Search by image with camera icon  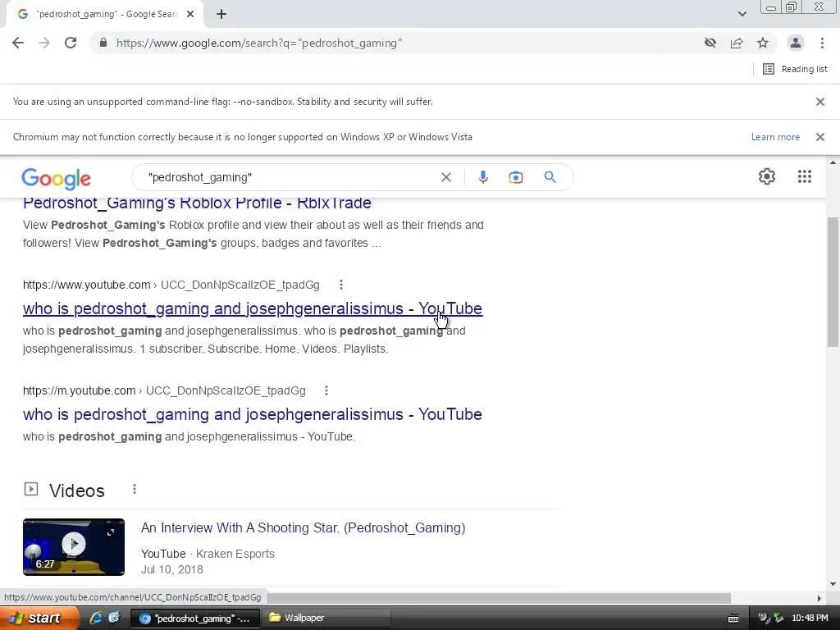click(515, 177)
